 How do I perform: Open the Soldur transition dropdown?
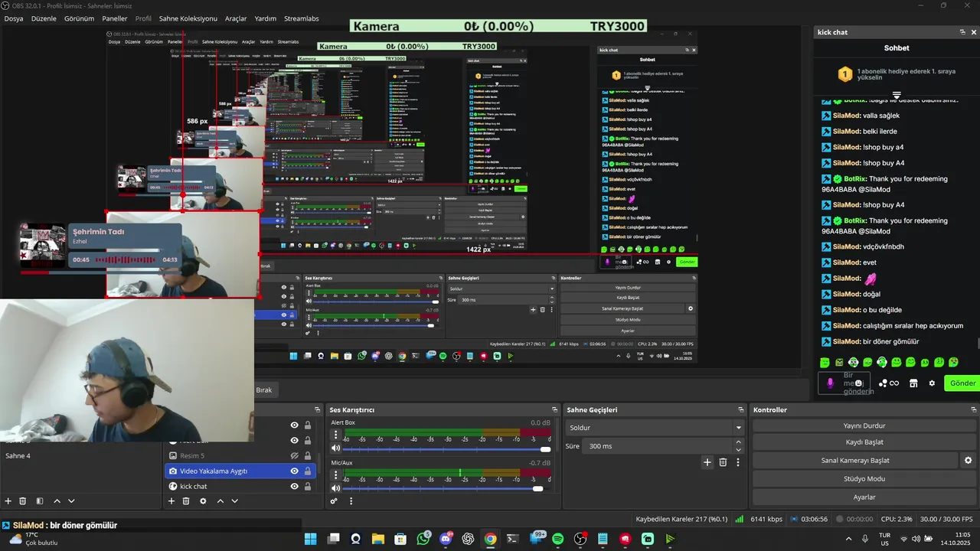click(x=655, y=428)
